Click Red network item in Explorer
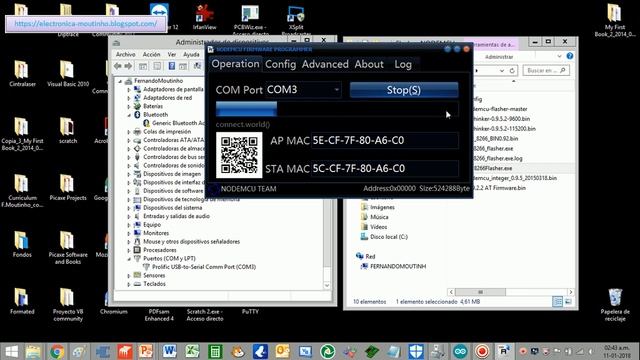Screen dimensions: 640x360 (x=370, y=256)
